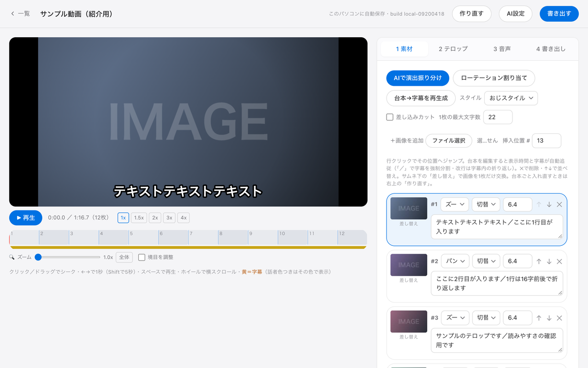Select 3x playback speed
The image size is (588, 368).
(169, 218)
